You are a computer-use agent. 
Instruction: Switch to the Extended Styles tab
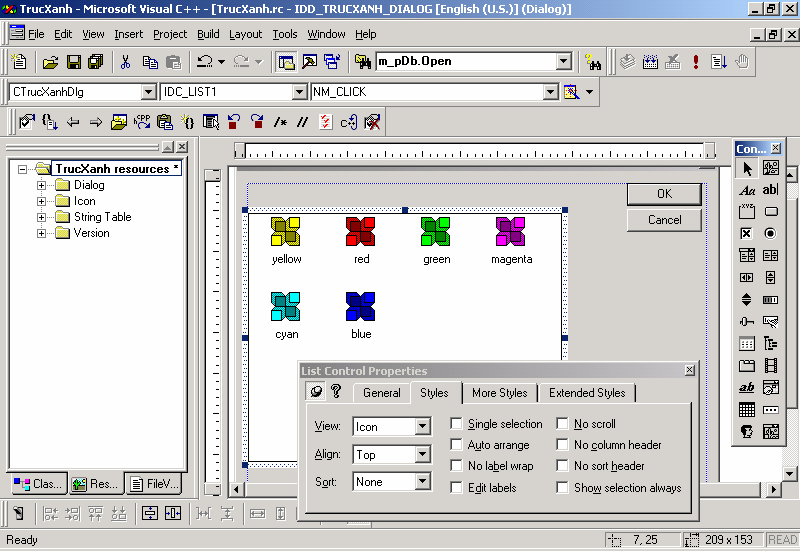[586, 393]
